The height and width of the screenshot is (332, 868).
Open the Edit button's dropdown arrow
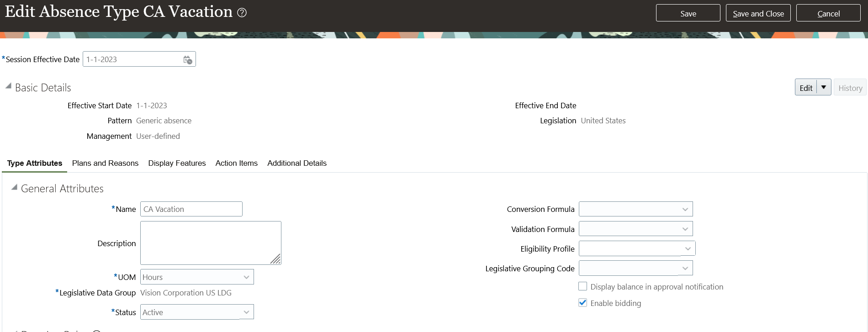[x=824, y=87]
